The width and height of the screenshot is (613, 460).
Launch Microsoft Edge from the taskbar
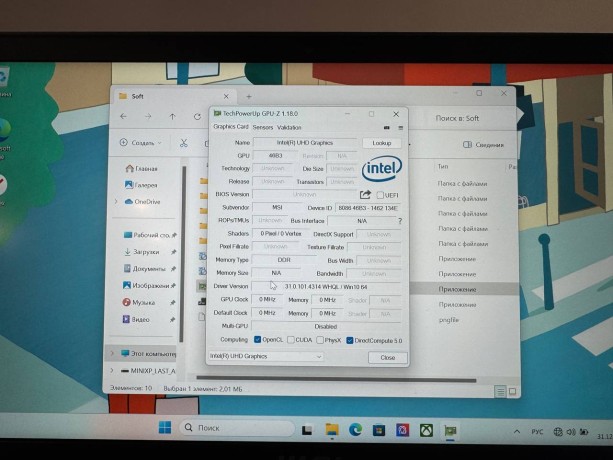point(355,430)
